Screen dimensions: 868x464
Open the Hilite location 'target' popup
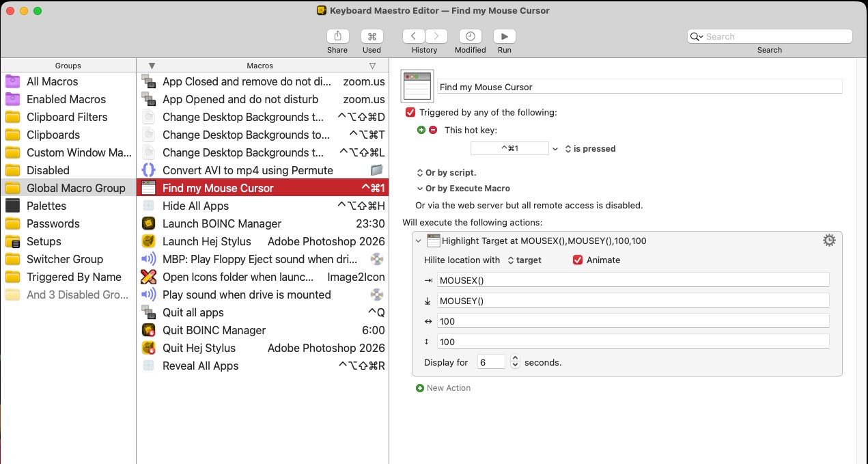(x=524, y=260)
